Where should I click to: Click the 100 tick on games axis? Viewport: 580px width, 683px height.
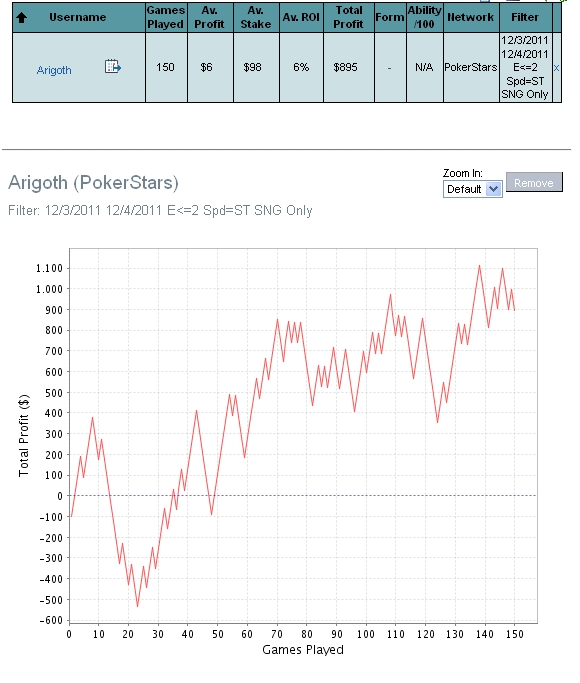[365, 634]
